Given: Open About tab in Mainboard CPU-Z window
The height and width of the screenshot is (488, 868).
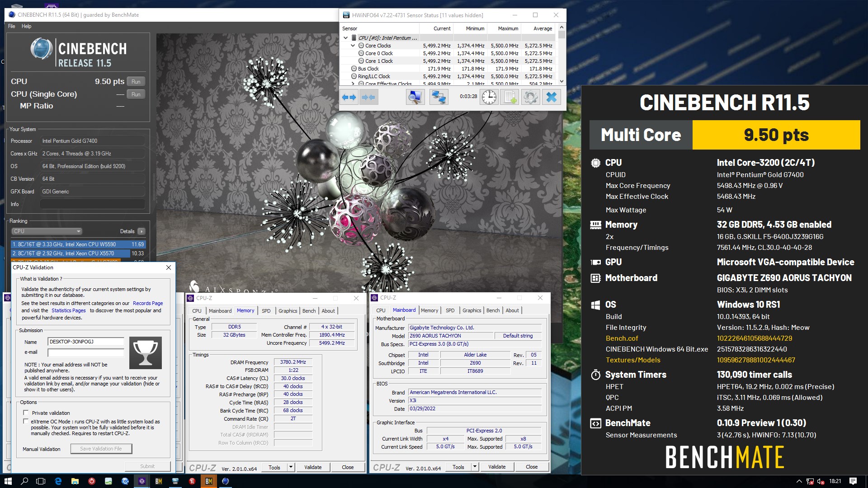Looking at the screenshot, I should [512, 310].
